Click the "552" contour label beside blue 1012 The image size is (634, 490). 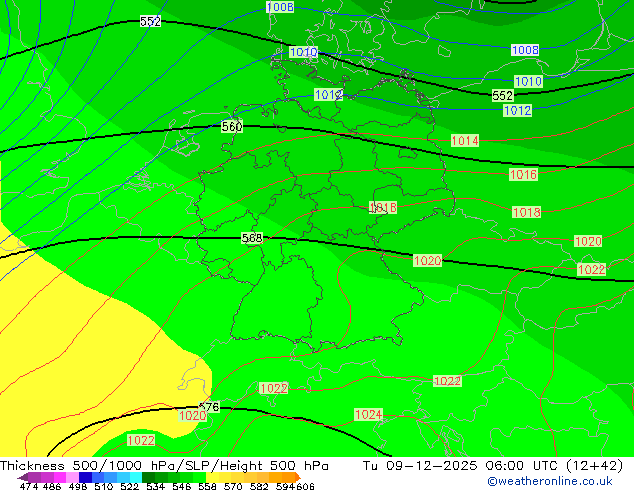pos(503,95)
